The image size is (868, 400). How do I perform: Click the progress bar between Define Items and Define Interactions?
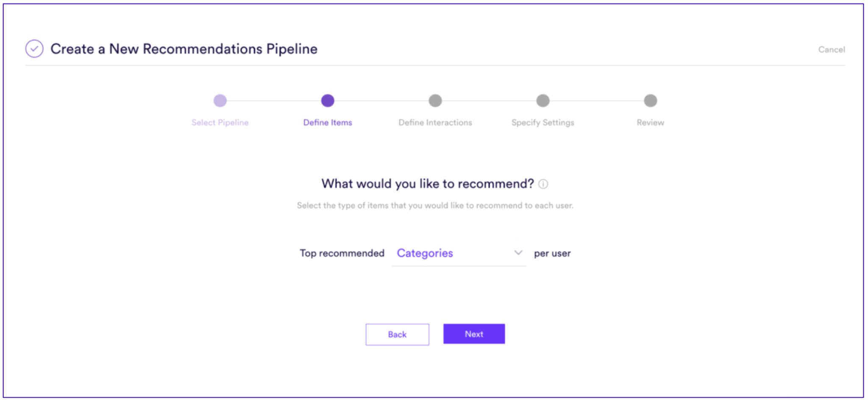[381, 101]
